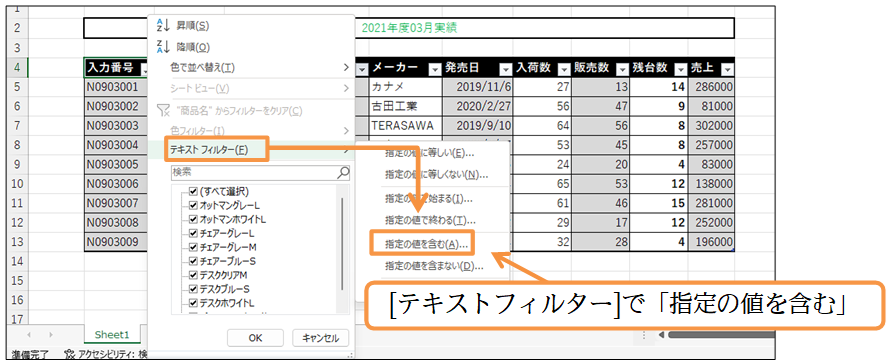Image resolution: width=889 pixels, height=363 pixels.
Task: Select row header 5
Action: pyautogui.click(x=16, y=87)
